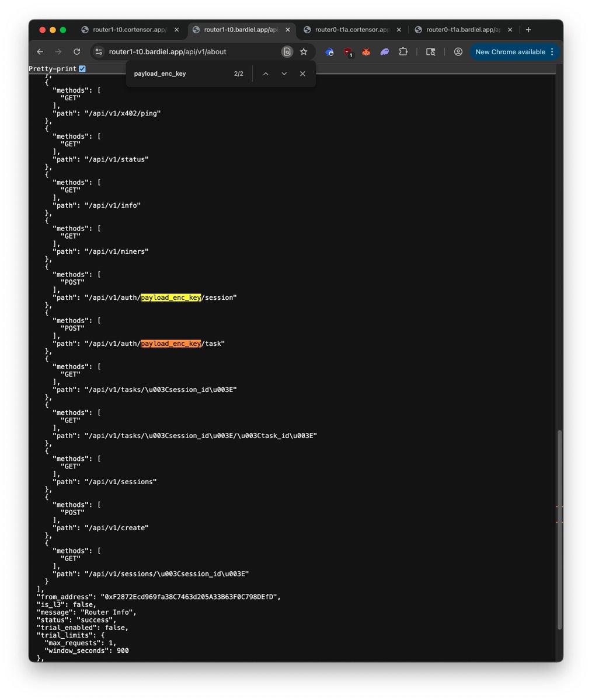Go back to the previous page
Image resolution: width=592 pixels, height=700 pixels.
coord(40,52)
